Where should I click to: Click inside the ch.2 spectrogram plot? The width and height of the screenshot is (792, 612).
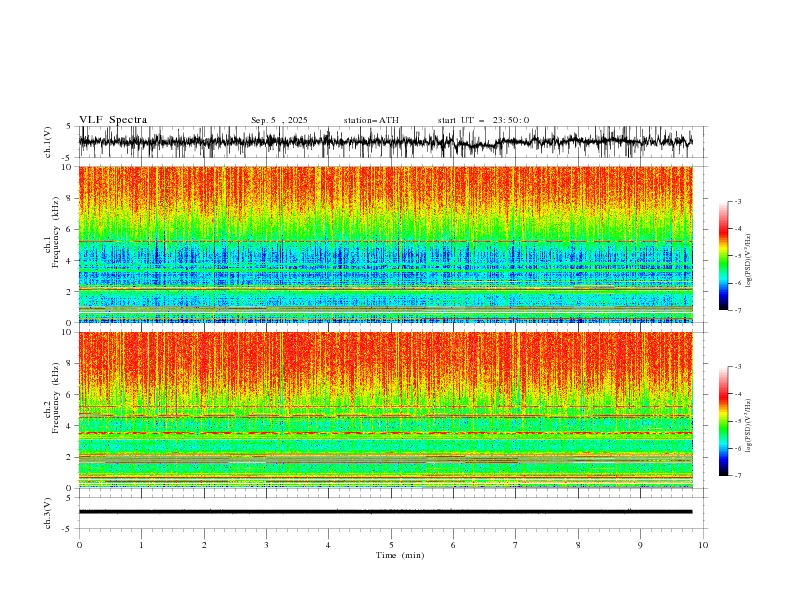coord(385,410)
